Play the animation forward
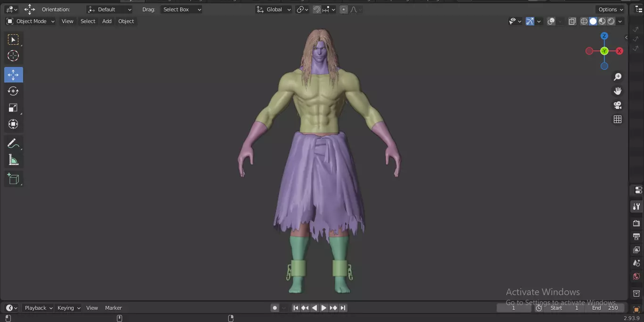Screen dimensions: 644x322 tap(324, 308)
